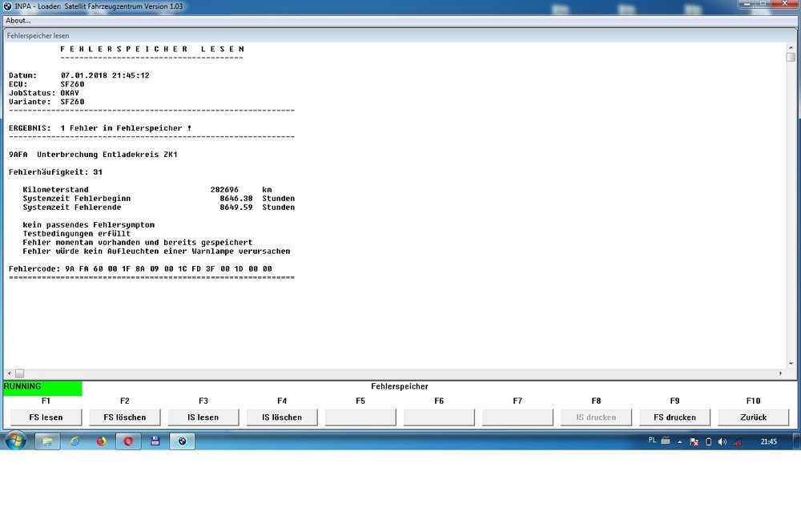Open Opera browser in the taskbar
Screen dimensions: 801x532
click(128, 441)
